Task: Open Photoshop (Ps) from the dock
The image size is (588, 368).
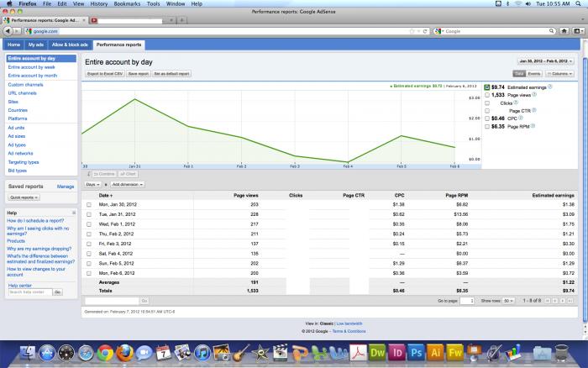Action: pos(417,353)
